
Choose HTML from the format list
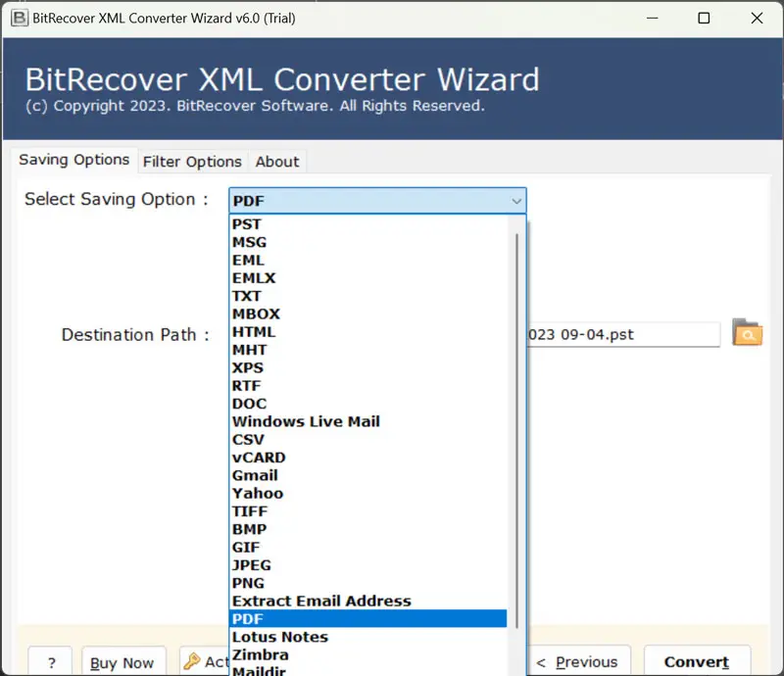click(x=368, y=332)
